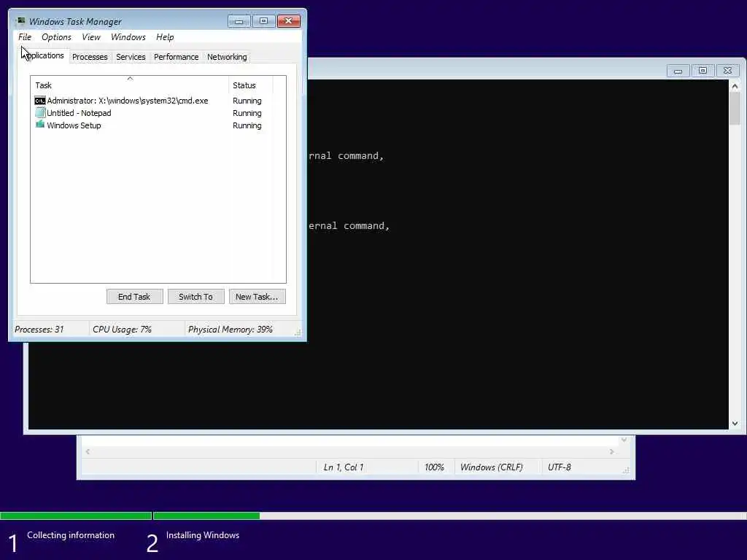Maximize the Task Manager window

pyautogui.click(x=263, y=21)
